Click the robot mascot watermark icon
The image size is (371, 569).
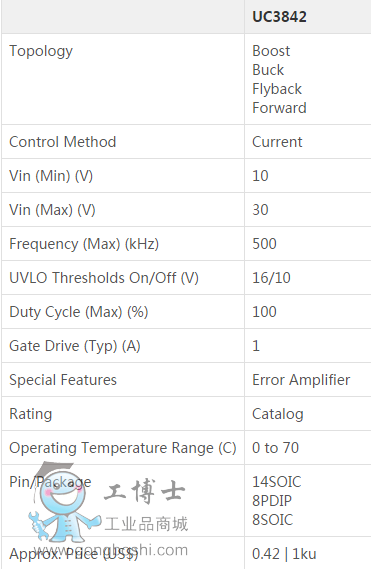point(64,504)
